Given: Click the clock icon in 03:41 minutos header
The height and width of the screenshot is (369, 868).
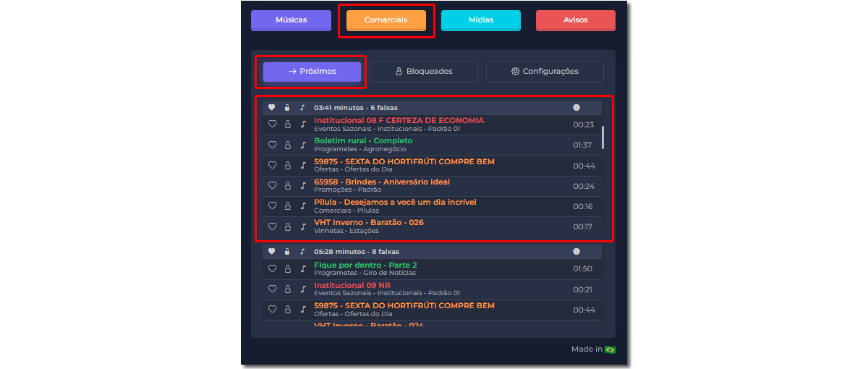Looking at the screenshot, I should pyautogui.click(x=576, y=107).
